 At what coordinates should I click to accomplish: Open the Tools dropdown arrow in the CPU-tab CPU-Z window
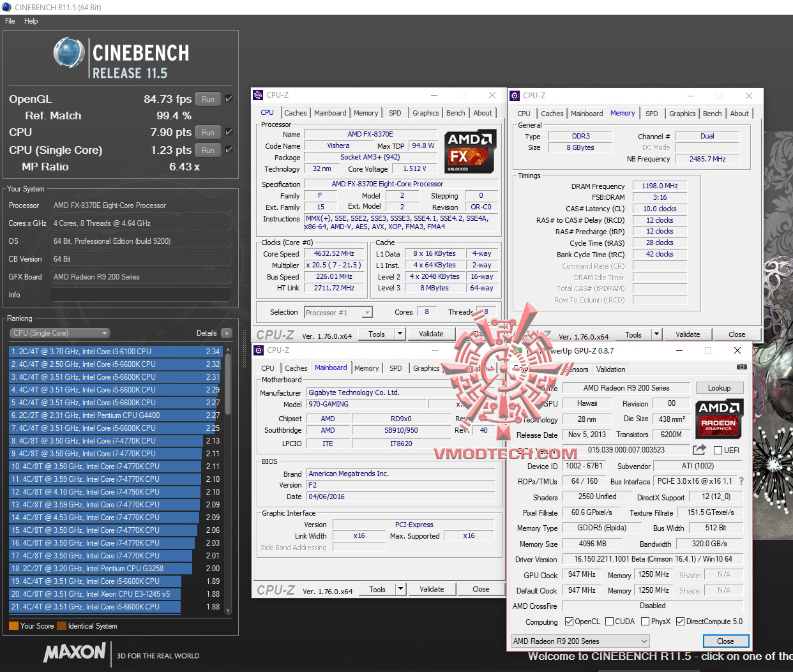[400, 334]
